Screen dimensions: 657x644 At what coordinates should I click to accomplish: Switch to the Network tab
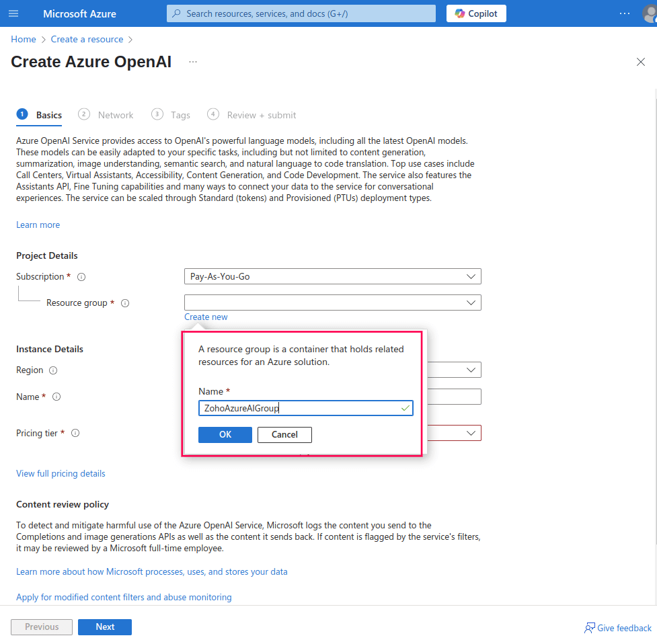click(116, 114)
